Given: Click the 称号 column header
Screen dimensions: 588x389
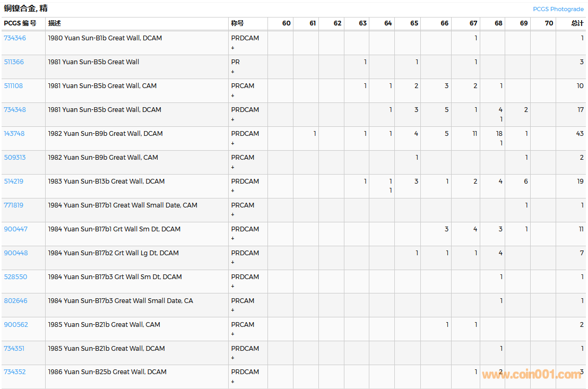Looking at the screenshot, I should [x=238, y=23].
